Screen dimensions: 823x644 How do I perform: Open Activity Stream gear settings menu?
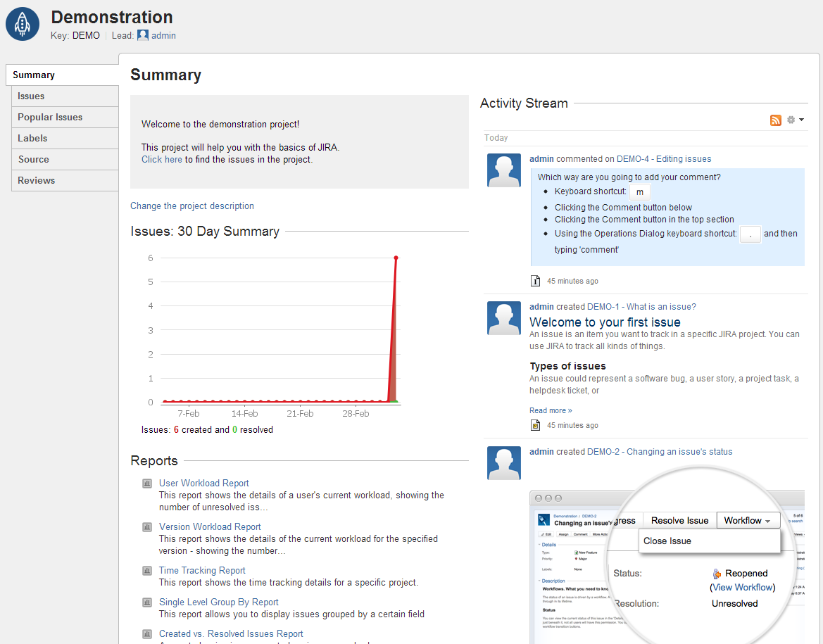click(795, 120)
